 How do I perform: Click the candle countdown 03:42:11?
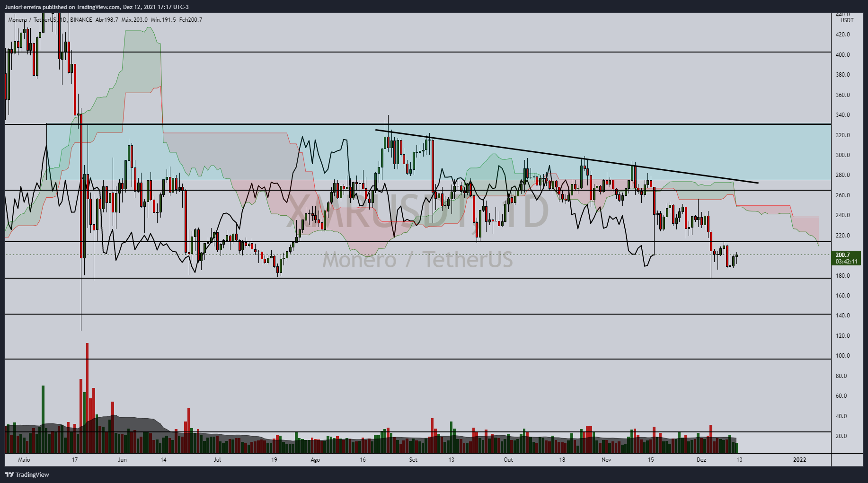coord(847,262)
